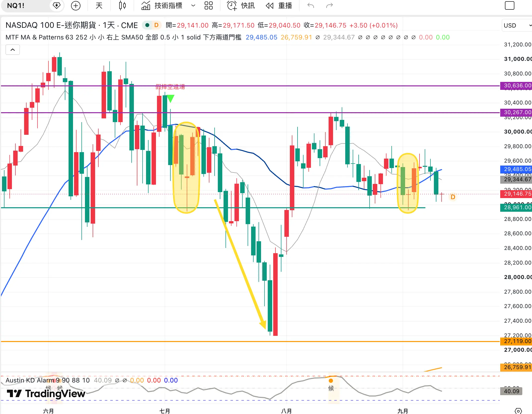532x414 pixels.
Task: Open the candlestick chart type selector
Action: [x=122, y=5]
